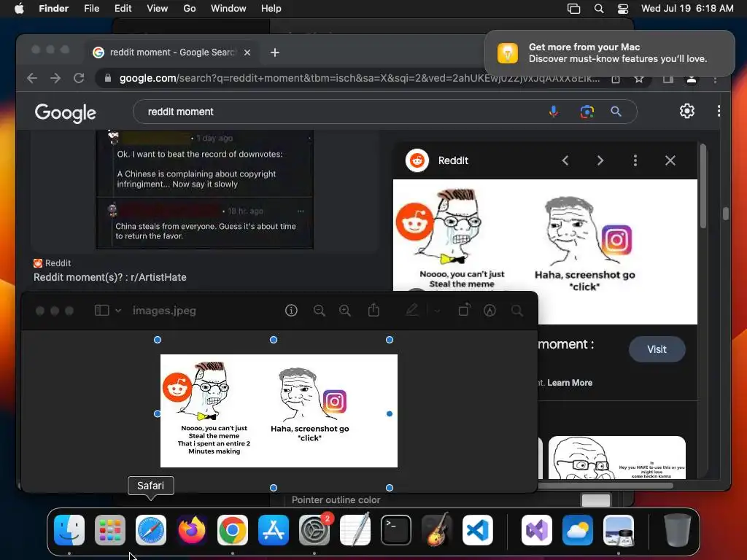Rotate the image in Preview
Viewport: 747px width, 560px height.
pos(464,310)
